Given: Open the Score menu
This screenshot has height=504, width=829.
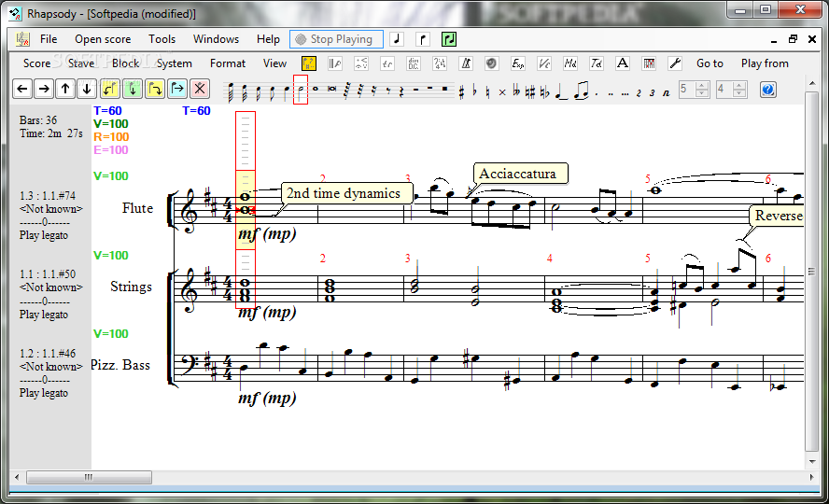Looking at the screenshot, I should tap(36, 63).
